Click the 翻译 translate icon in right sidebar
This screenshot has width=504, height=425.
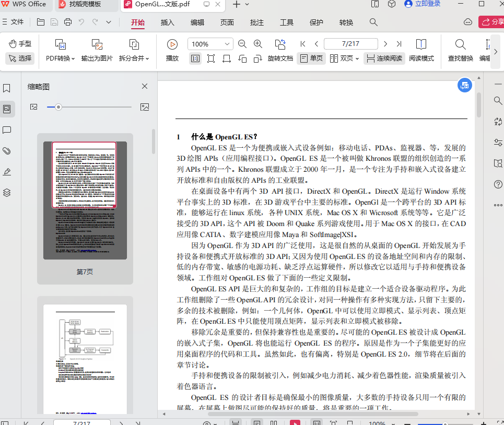[x=498, y=121]
